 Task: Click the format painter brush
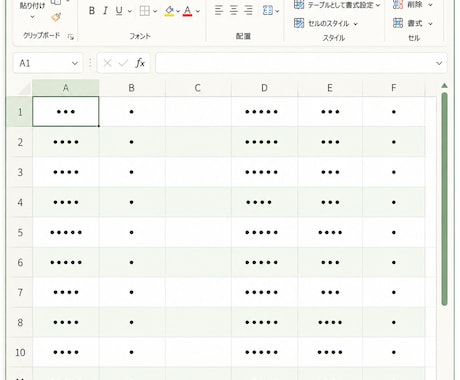tap(56, 17)
